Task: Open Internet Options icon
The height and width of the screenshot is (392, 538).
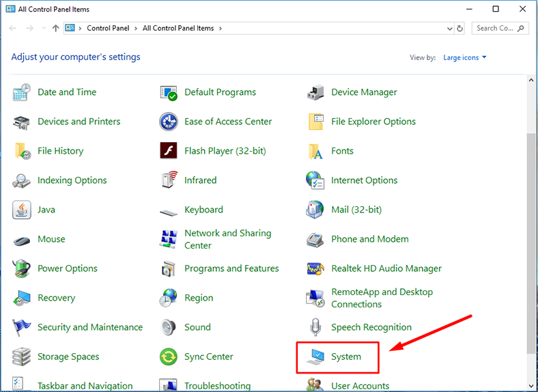Action: tap(315, 180)
